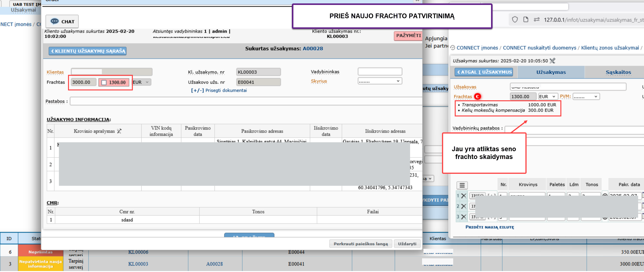Click the Užsakovas name input field
644x272 pixels.
pyautogui.click(x=568, y=87)
